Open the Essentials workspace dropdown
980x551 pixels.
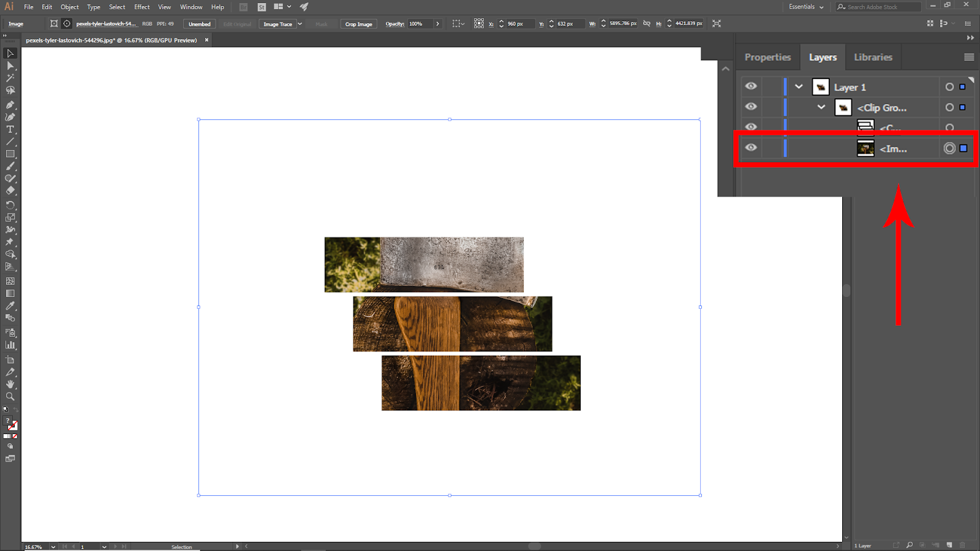point(806,7)
